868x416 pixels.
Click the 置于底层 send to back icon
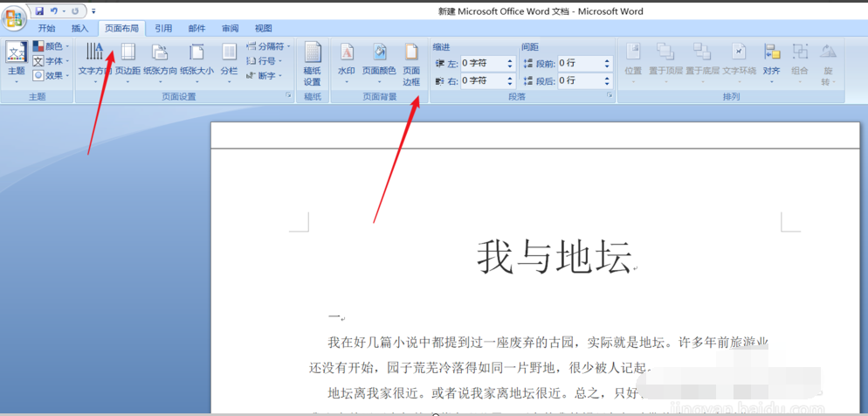tap(702, 51)
